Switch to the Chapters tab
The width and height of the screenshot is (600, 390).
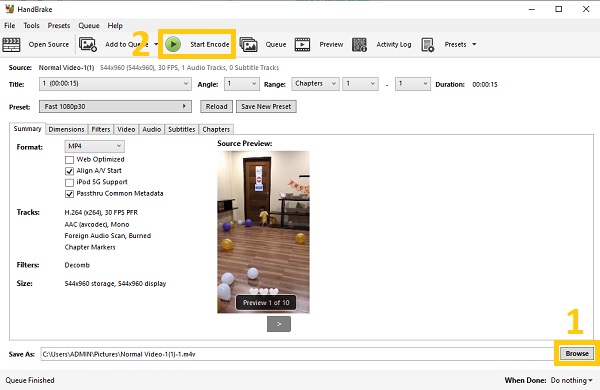tap(216, 129)
